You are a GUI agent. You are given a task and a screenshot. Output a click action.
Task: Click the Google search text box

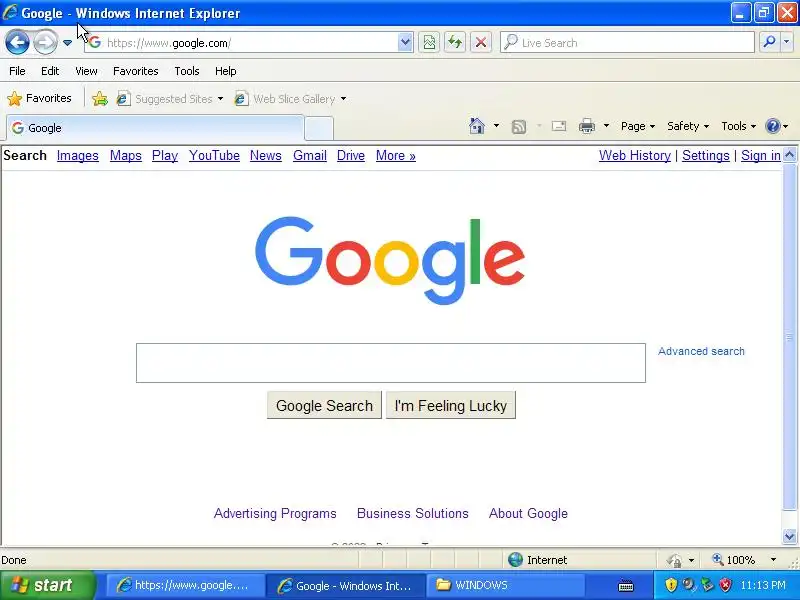tap(391, 363)
